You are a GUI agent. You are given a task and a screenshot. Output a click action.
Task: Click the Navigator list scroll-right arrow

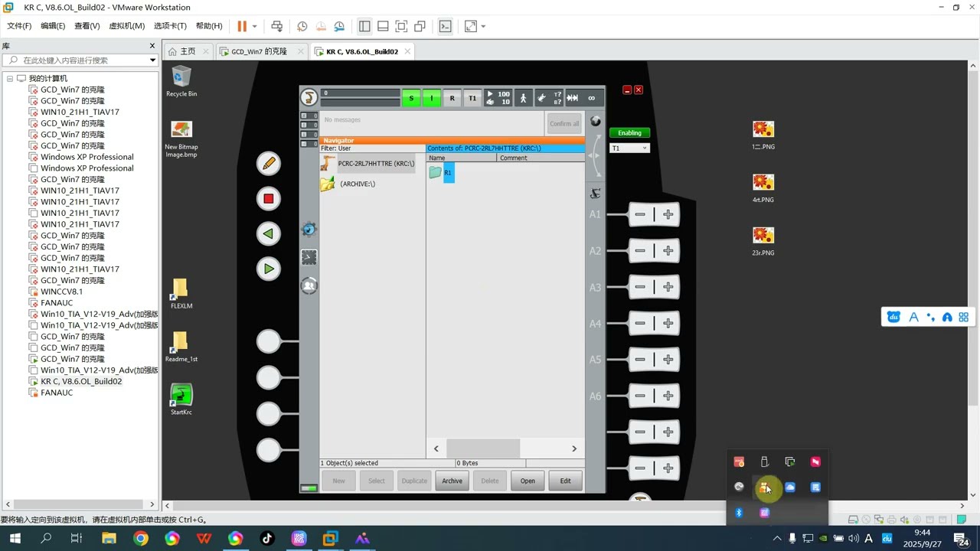[x=574, y=448]
